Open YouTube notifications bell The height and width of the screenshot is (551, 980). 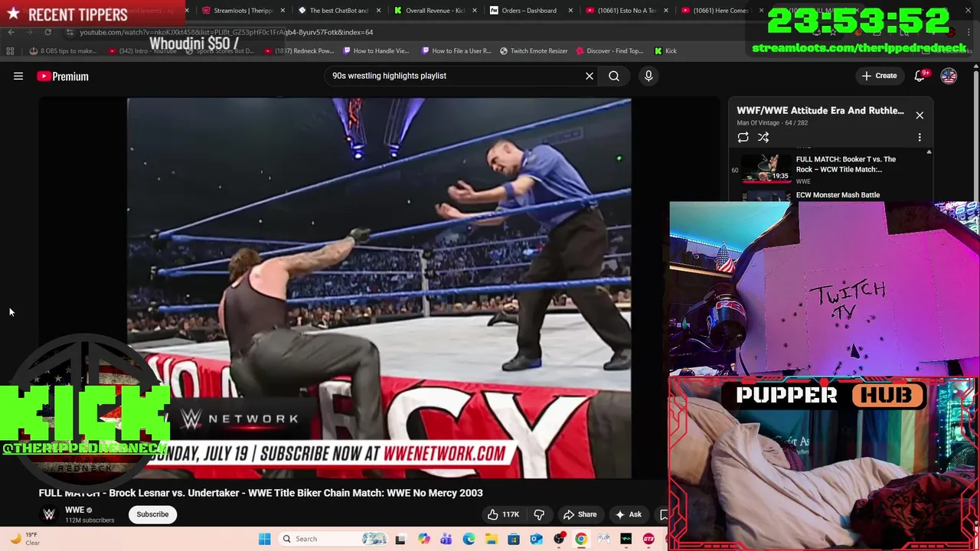pos(920,76)
